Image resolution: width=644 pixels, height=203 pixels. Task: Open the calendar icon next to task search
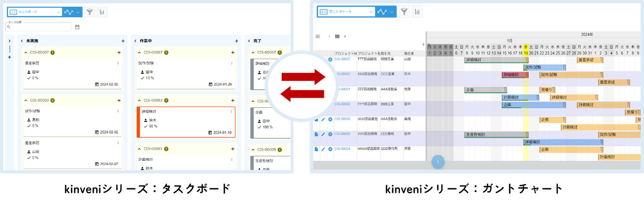77,27
